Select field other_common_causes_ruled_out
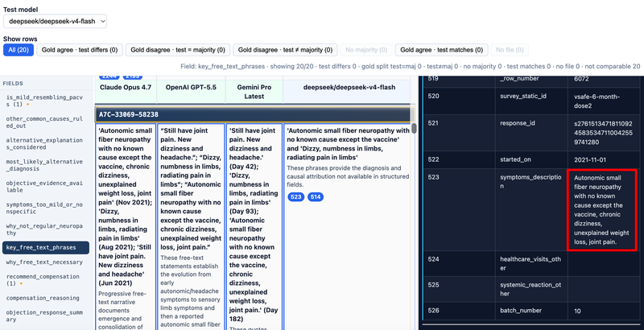The width and height of the screenshot is (644, 330). tap(44, 122)
